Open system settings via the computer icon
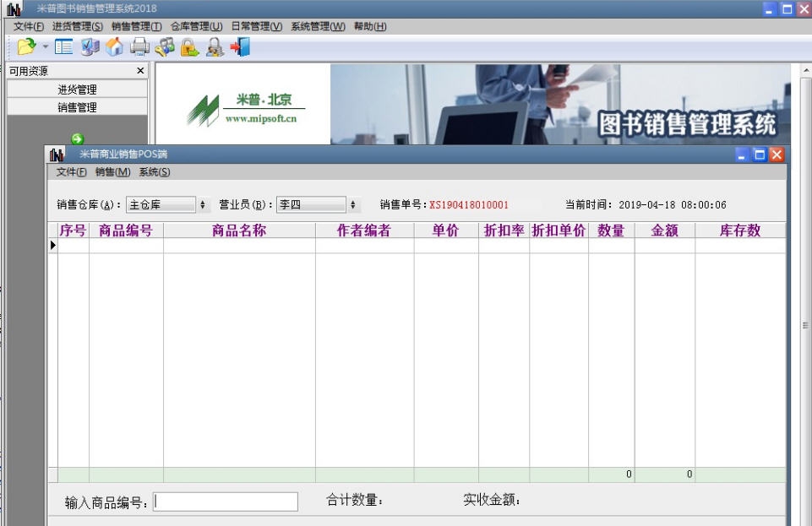 [x=88, y=47]
